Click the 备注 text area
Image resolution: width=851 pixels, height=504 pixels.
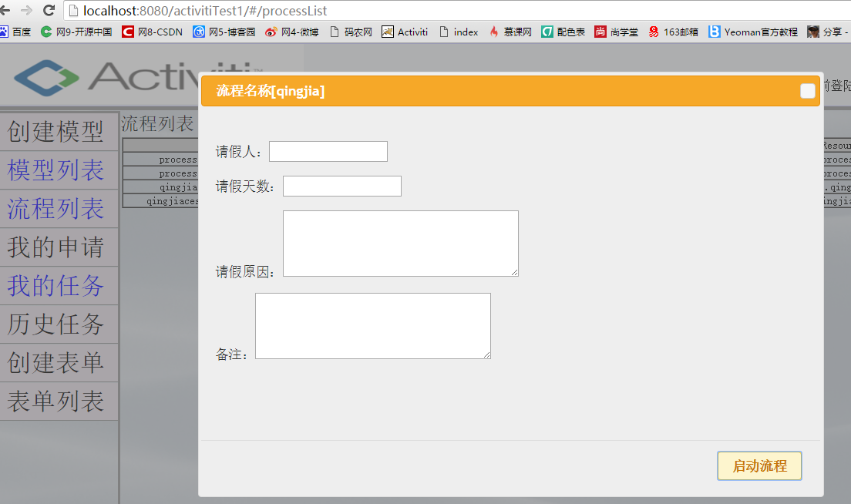tap(373, 326)
